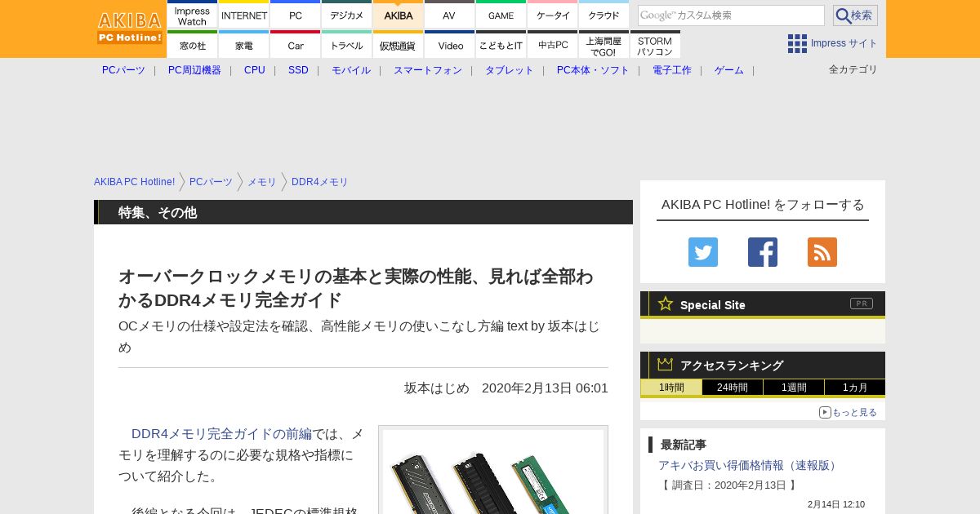Open the GAME site tab
Viewport: 980px width, 514px height.
coord(501,14)
